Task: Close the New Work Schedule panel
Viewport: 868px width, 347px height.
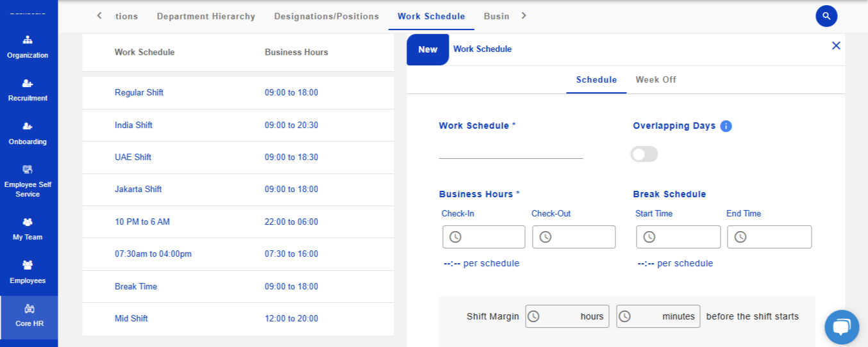Action: click(x=835, y=45)
